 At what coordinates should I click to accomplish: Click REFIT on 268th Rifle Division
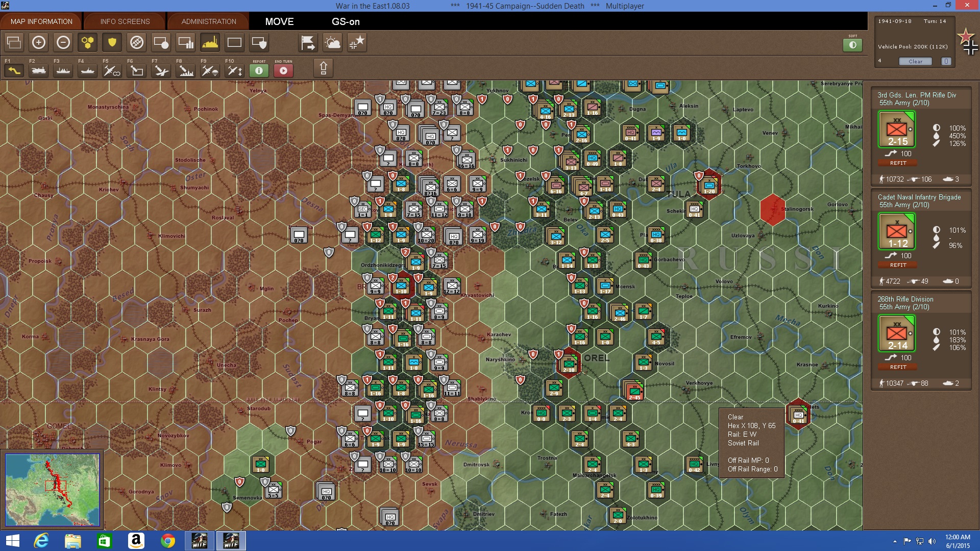coord(898,367)
